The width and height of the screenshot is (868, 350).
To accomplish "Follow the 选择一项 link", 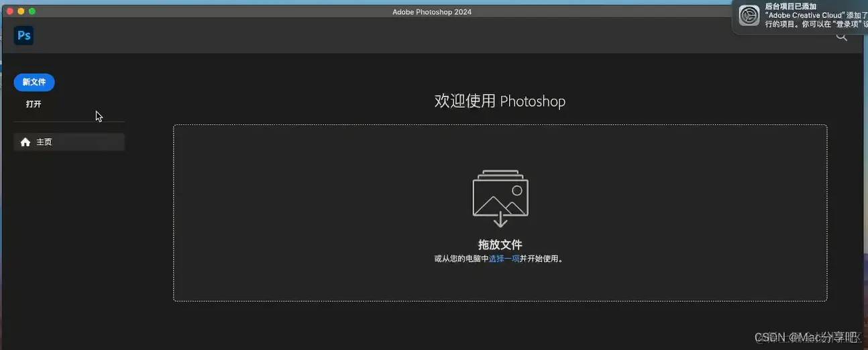I will 504,259.
